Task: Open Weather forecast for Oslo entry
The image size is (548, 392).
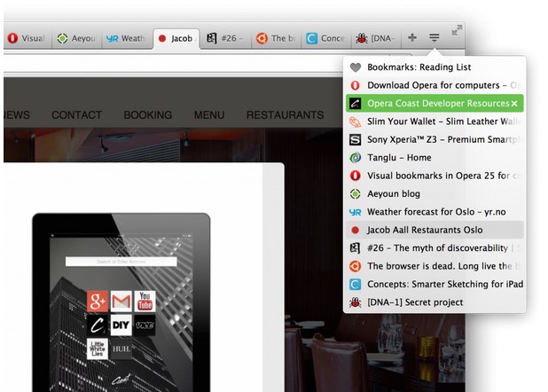Action: pyautogui.click(x=434, y=212)
